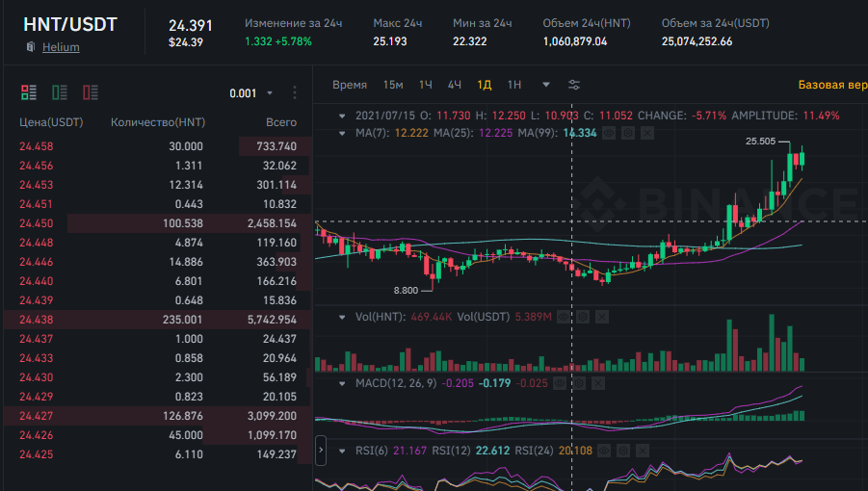868x491 pixels.
Task: Collapse the MACD indicator legend arrow
Action: [343, 383]
